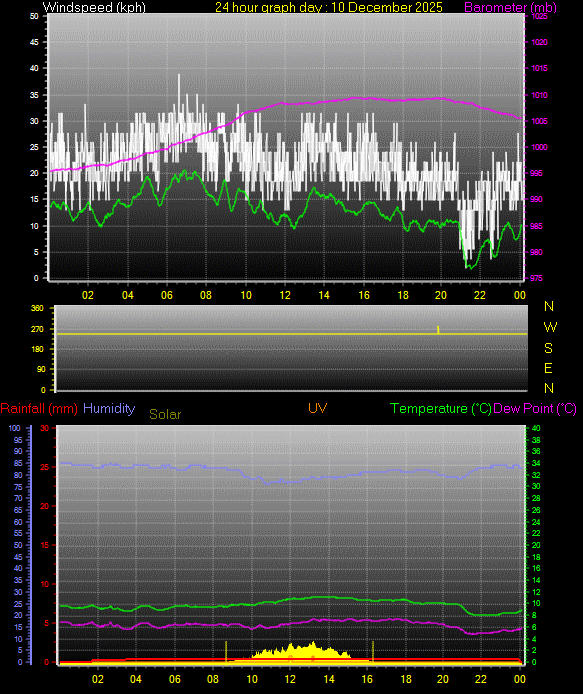The image size is (583, 694).
Task: Click the sunset marker line near 16:20
Action: [373, 652]
